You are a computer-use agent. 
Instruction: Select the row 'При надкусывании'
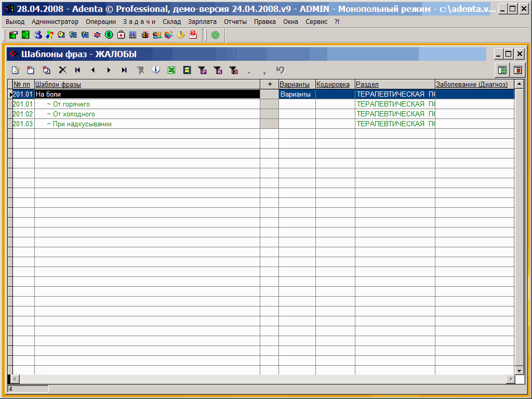(x=82, y=124)
